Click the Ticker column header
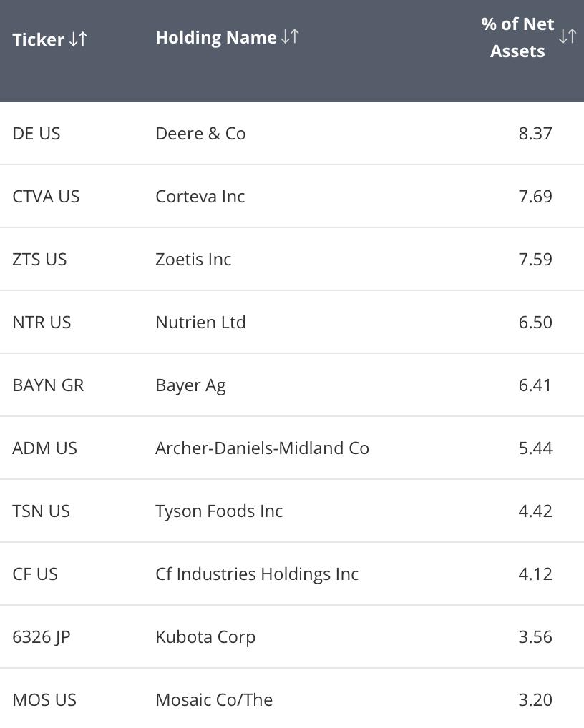584x728 pixels. coord(38,39)
